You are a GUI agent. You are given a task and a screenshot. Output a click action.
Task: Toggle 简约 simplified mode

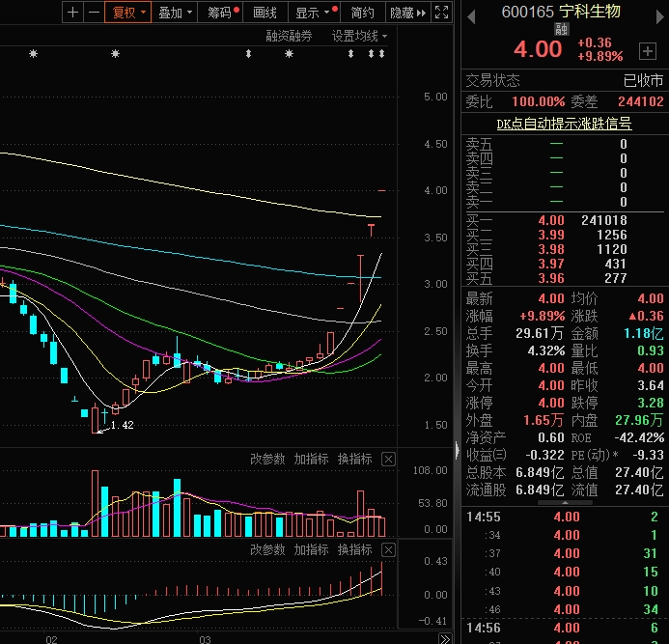coord(362,13)
